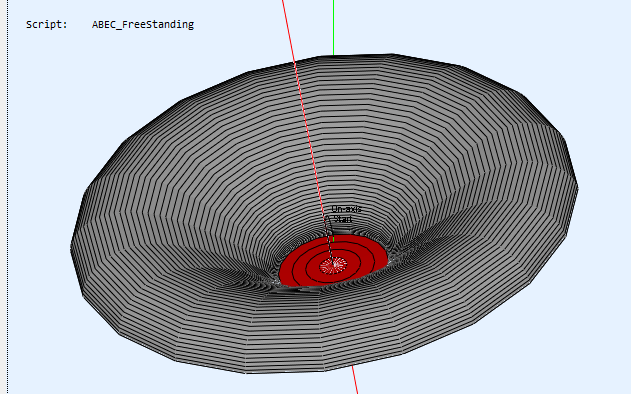Click the white-meshed center of the diaphragm
631x394 pixels.
pyautogui.click(x=333, y=266)
